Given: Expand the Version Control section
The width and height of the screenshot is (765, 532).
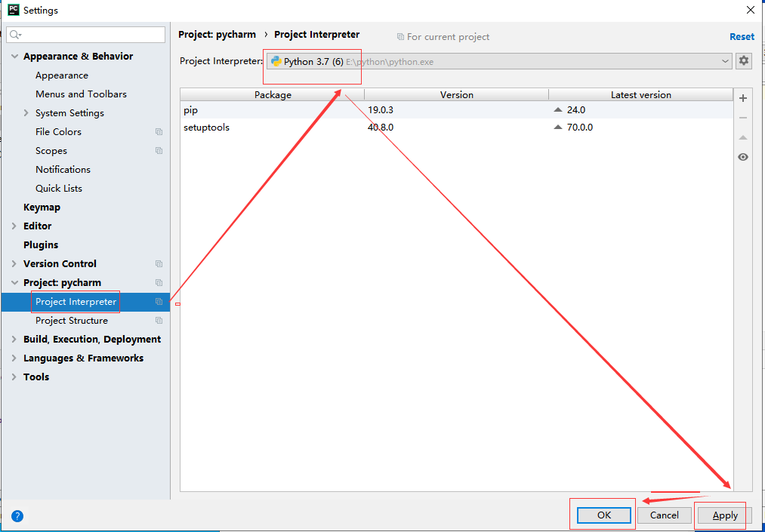Looking at the screenshot, I should [x=14, y=264].
